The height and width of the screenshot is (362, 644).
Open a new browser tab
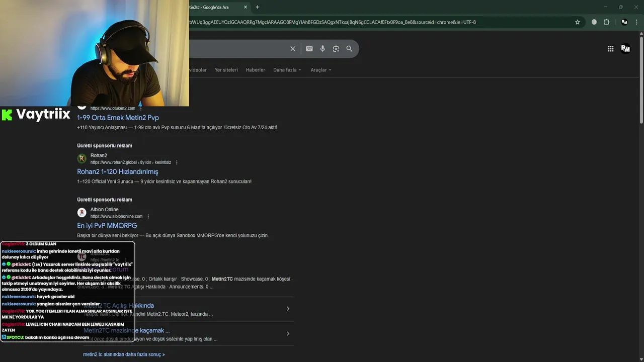pos(258,7)
